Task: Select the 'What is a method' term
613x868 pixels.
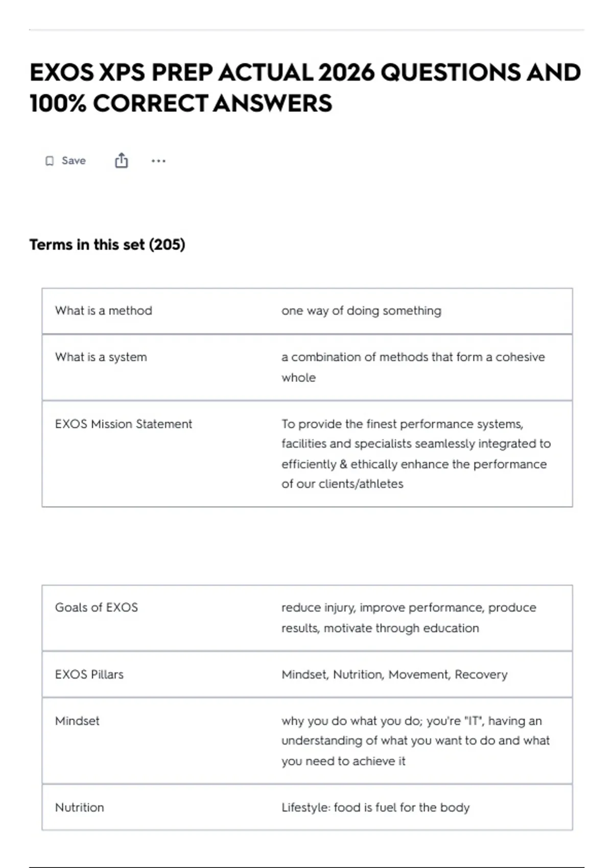Action: pos(104,310)
